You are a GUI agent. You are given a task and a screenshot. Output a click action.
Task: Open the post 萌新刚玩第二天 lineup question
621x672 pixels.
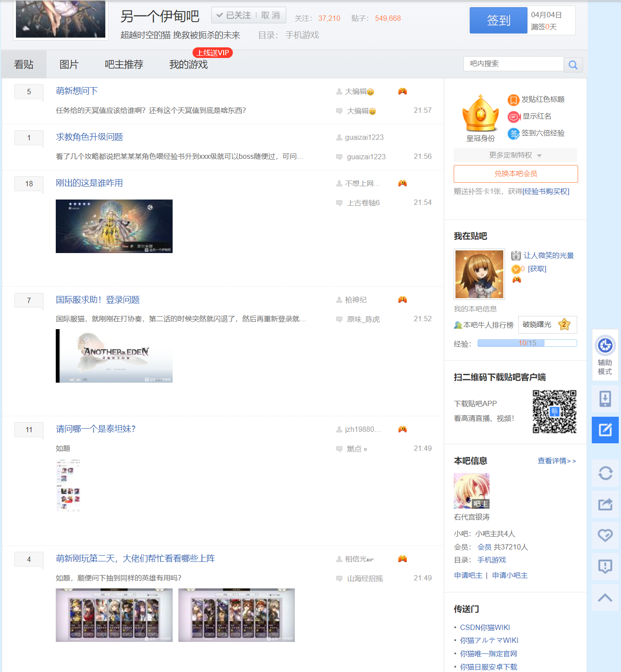point(135,558)
